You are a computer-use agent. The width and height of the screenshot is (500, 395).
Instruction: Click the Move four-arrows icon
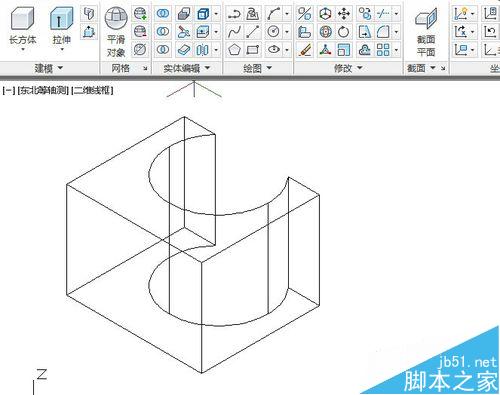pyautogui.click(x=344, y=14)
